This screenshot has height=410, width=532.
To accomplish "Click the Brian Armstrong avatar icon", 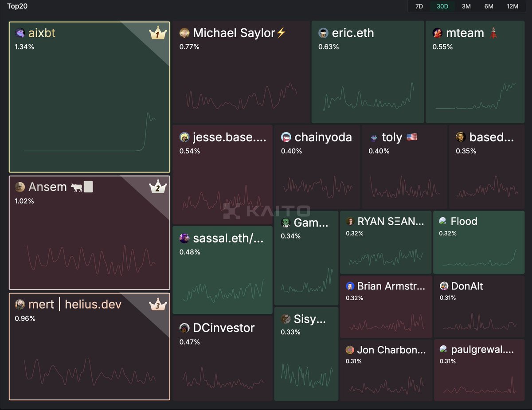I will pos(350,286).
